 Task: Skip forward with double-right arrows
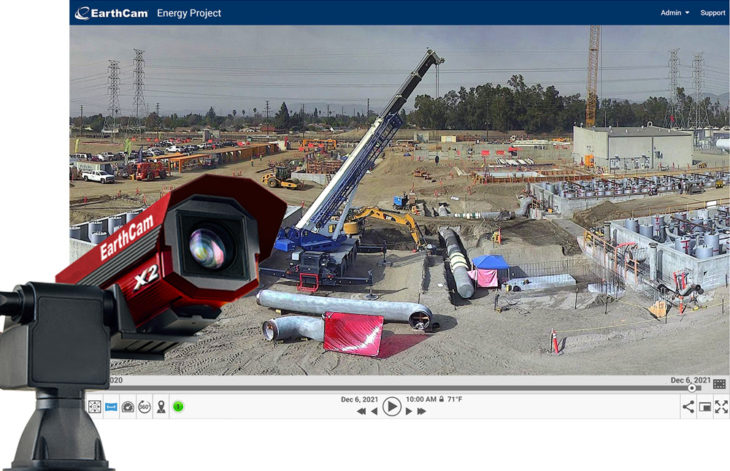tap(422, 411)
